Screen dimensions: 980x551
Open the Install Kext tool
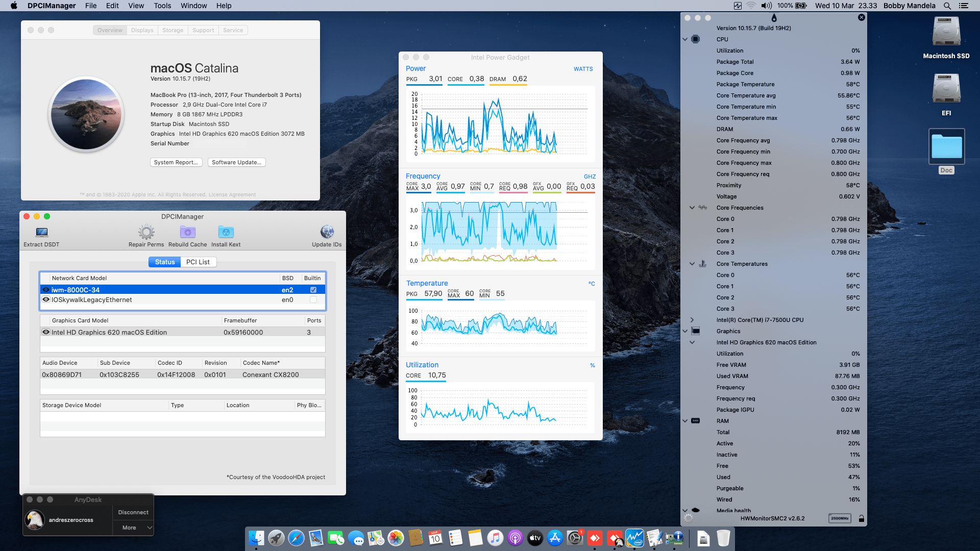[x=226, y=232]
